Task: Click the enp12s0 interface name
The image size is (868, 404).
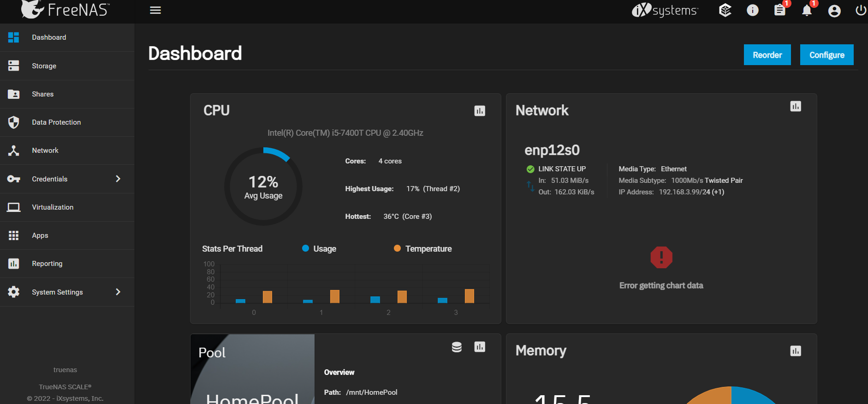Action: [552, 150]
